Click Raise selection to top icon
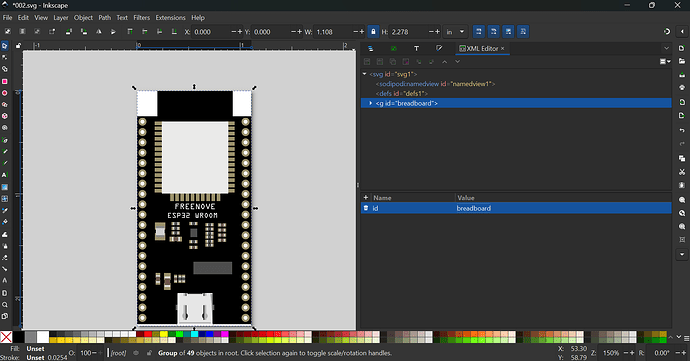The image size is (690, 361). (x=130, y=31)
